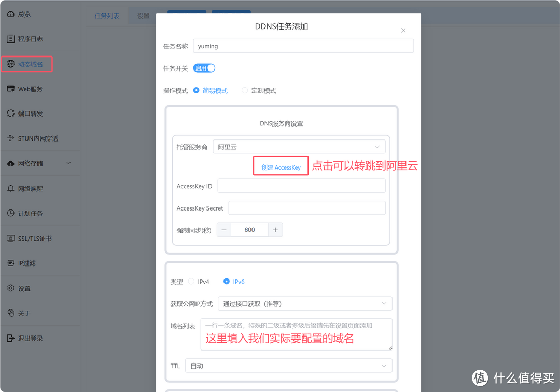Open 计划任务 menu item

(x=40, y=213)
